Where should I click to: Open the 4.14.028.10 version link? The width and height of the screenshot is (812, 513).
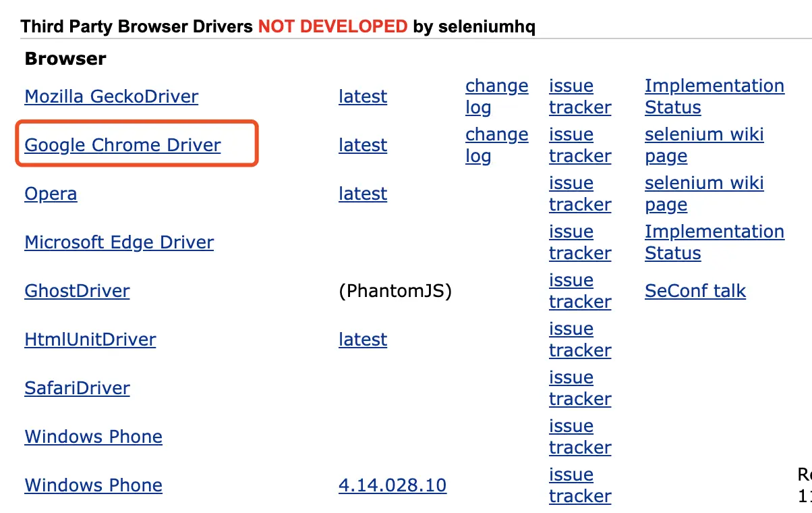click(x=393, y=485)
